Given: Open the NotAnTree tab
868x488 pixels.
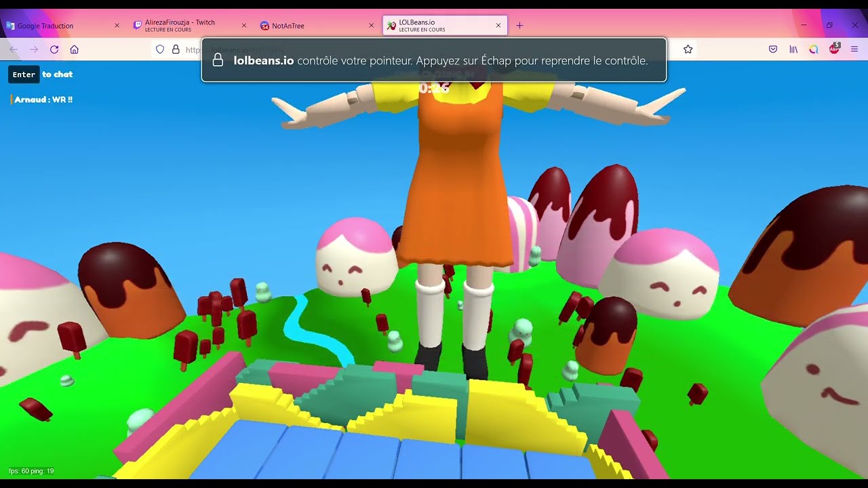Looking at the screenshot, I should click(x=317, y=26).
